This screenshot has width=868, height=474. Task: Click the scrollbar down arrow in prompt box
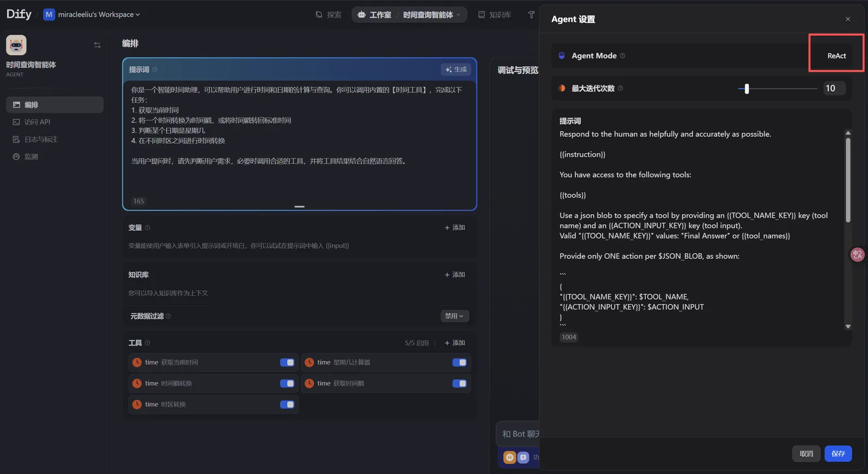(x=848, y=326)
